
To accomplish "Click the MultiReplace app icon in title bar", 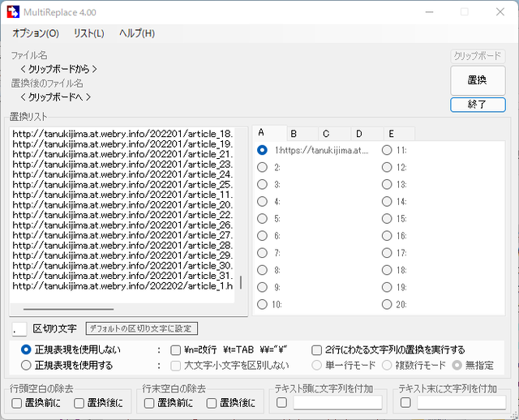I will 13,12.
